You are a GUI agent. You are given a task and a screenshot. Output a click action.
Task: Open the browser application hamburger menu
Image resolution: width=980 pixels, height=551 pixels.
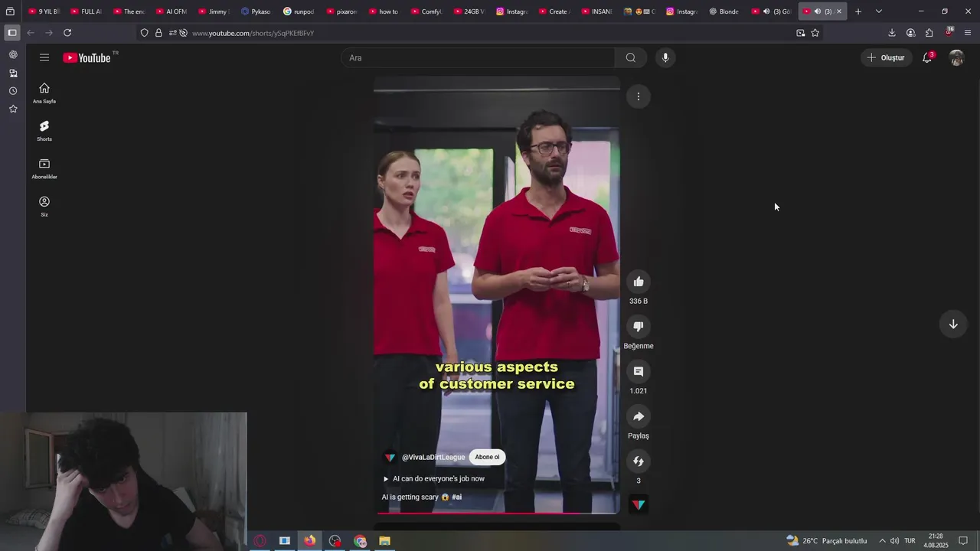tap(968, 33)
